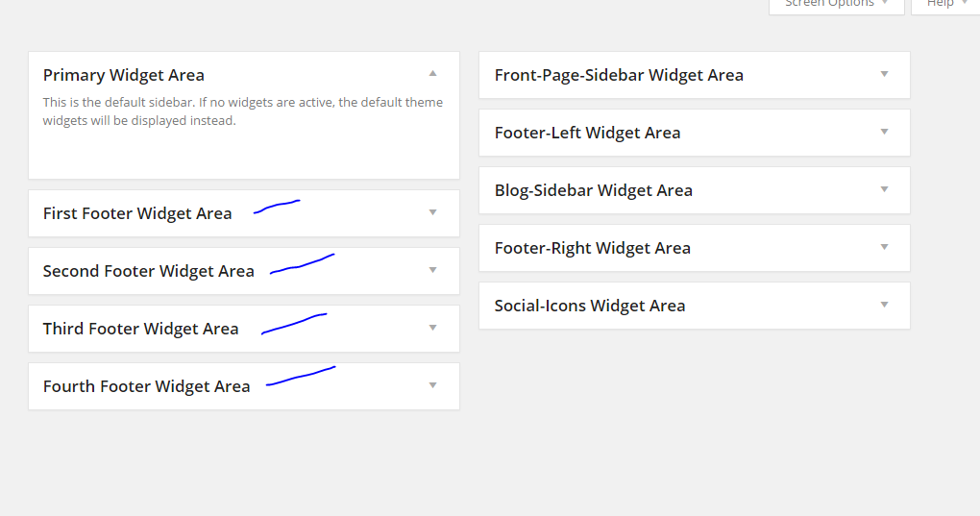Select the Second Footer Widget Area heading

[149, 271]
